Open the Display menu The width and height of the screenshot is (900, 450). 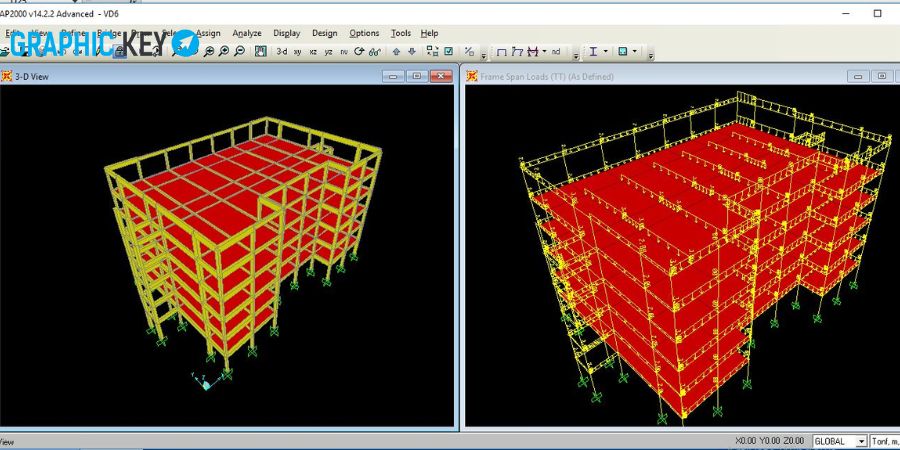(286, 33)
